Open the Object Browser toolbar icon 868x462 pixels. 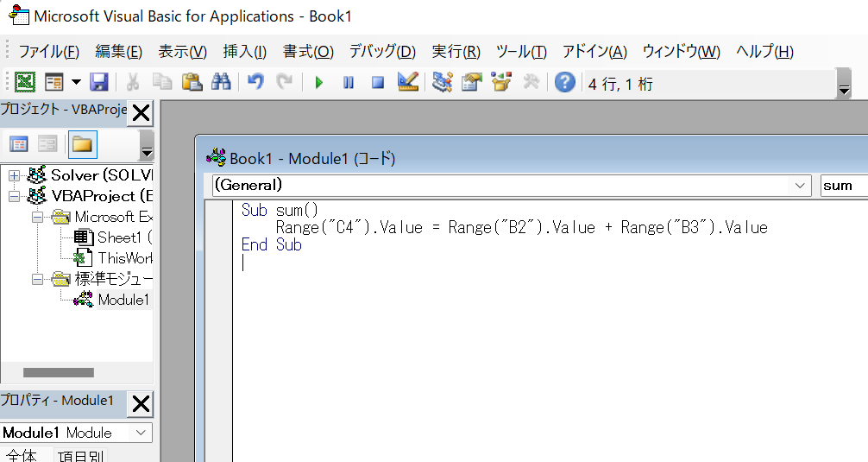point(501,82)
